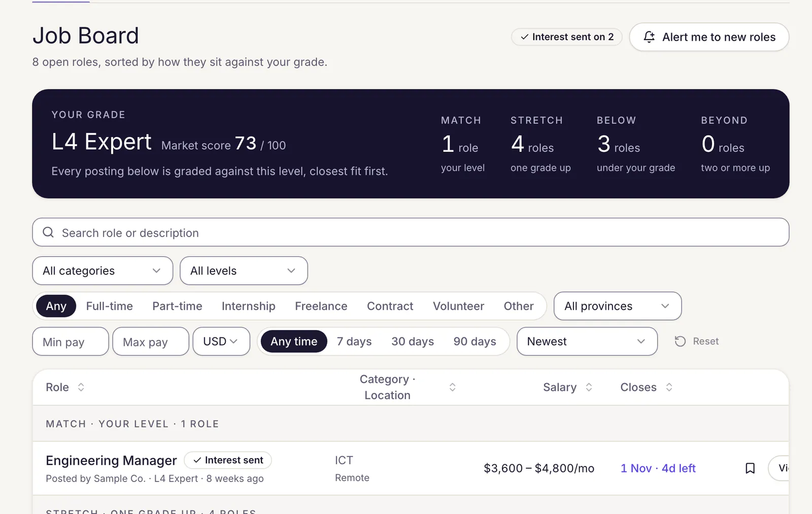
Task: Filter by Part-time jobs
Action: [x=177, y=306]
